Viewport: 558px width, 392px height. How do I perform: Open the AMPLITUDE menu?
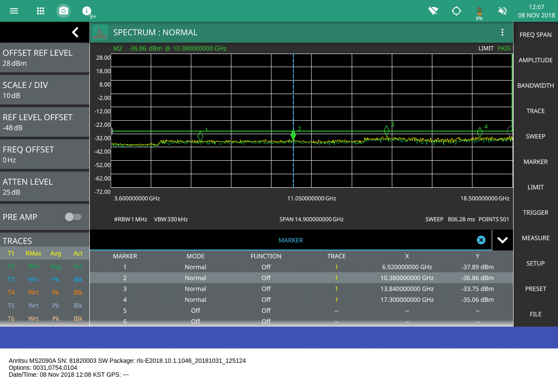pyautogui.click(x=536, y=60)
